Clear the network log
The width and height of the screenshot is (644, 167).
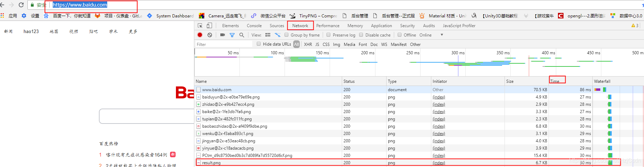click(210, 35)
